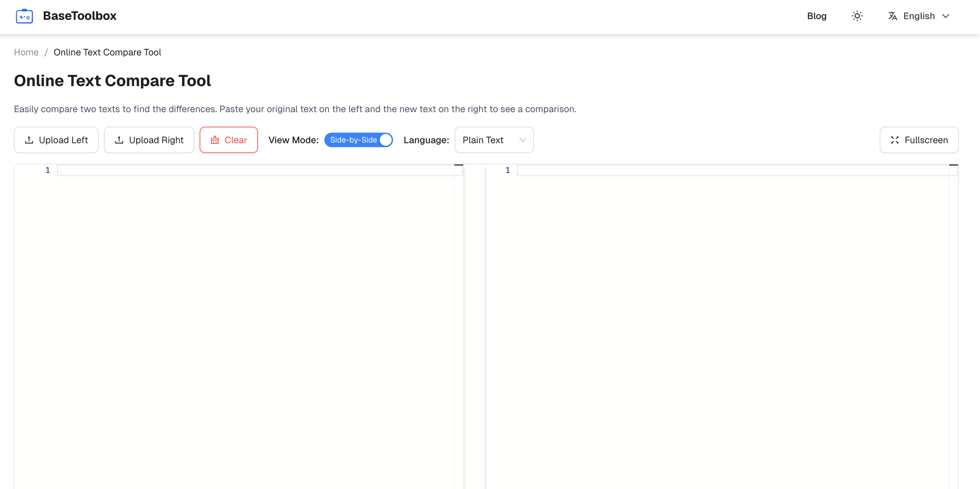The image size is (980, 489).
Task: Open the language chevron near English
Action: click(947, 16)
